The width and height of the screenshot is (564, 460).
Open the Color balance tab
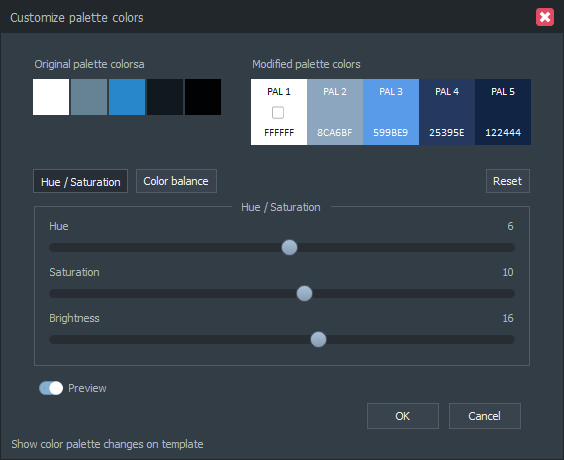pos(176,181)
